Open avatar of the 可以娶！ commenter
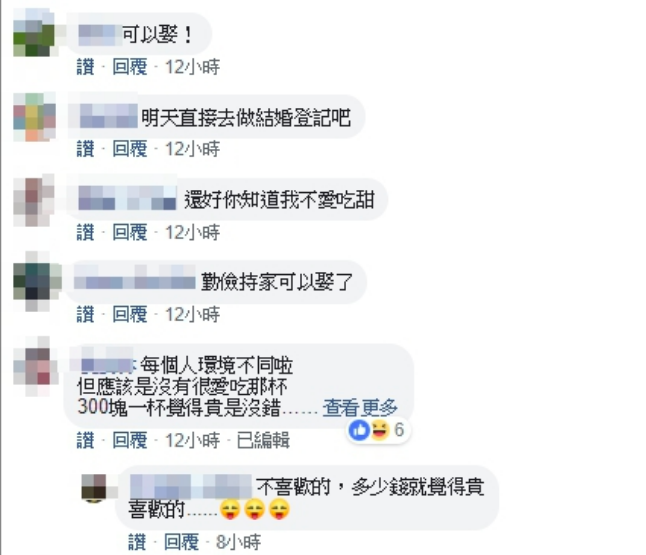This screenshot has width=646, height=555. [34, 32]
